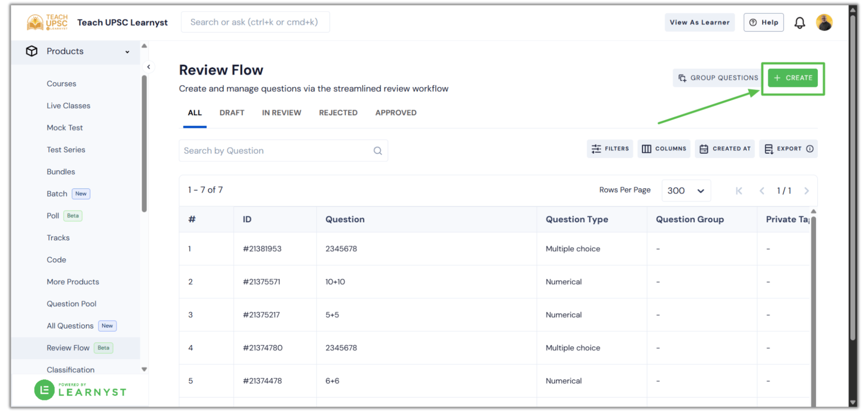Image resolution: width=868 pixels, height=412 pixels.
Task: Open Live Classes in the sidebar
Action: tap(69, 106)
